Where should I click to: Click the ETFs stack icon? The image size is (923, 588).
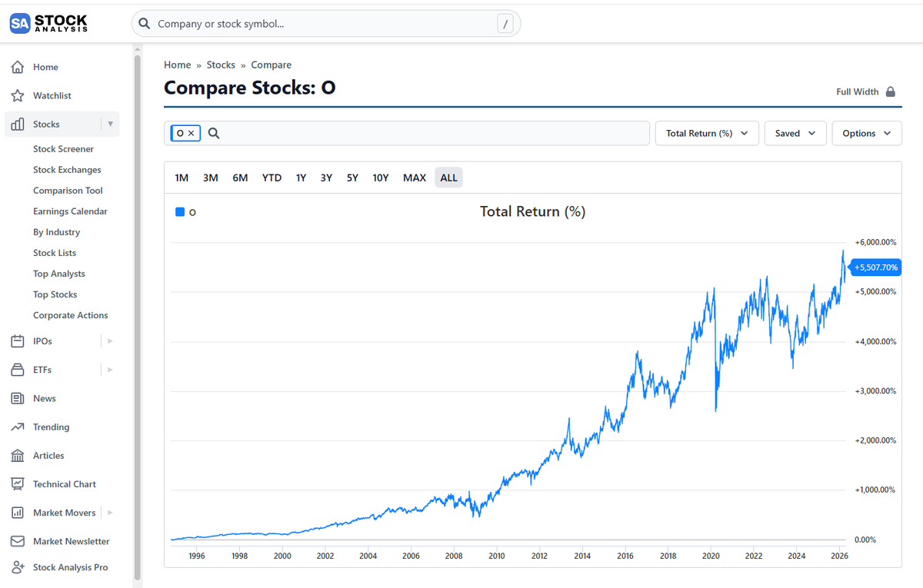pyautogui.click(x=18, y=370)
